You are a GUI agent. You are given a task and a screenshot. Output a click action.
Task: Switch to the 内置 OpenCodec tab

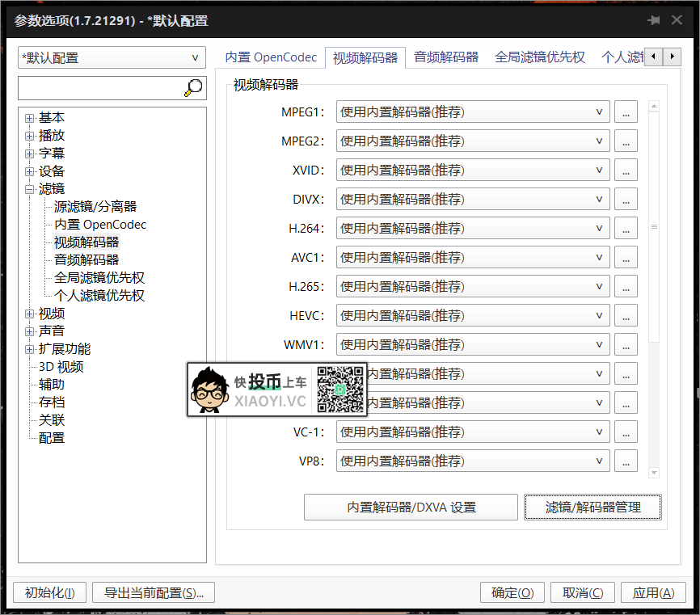pos(271,57)
